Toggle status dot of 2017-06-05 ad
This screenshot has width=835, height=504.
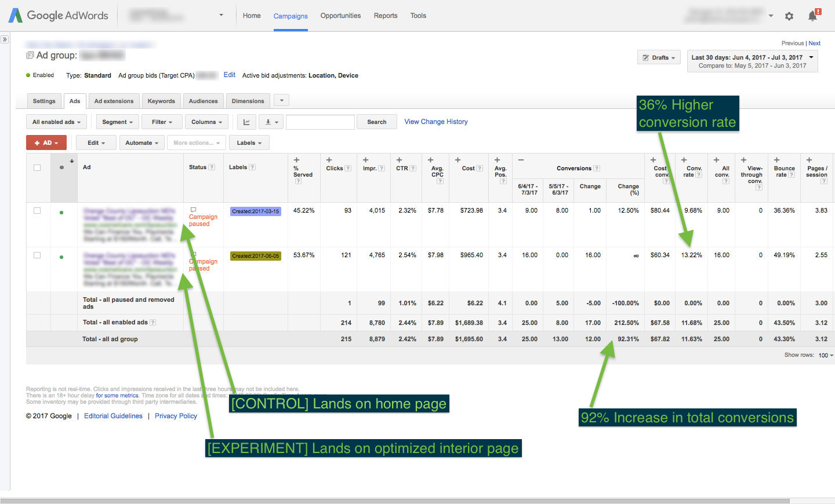point(61,257)
